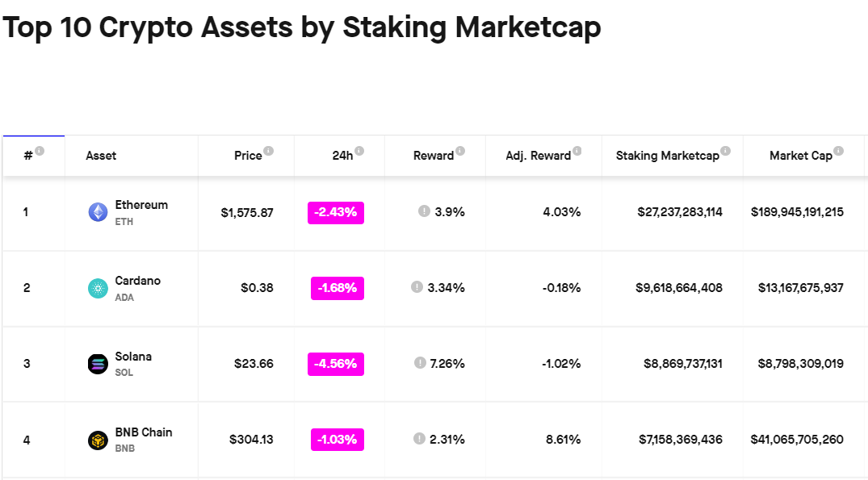Sort by the # rank column header
Image resolution: width=868 pixels, height=480 pixels.
point(28,156)
